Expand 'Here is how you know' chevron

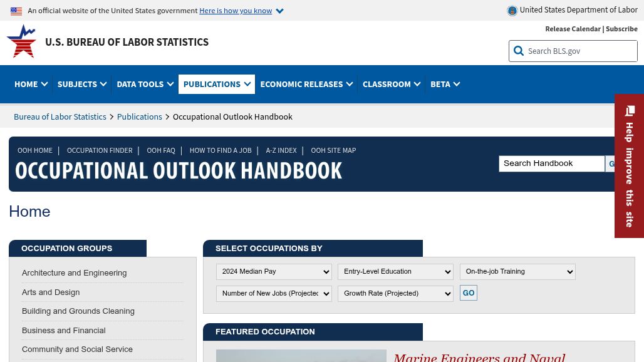point(279,11)
